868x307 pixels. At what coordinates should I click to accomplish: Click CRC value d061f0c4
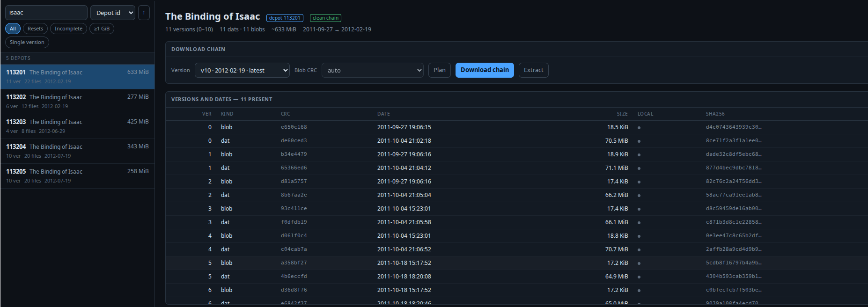(x=294, y=236)
